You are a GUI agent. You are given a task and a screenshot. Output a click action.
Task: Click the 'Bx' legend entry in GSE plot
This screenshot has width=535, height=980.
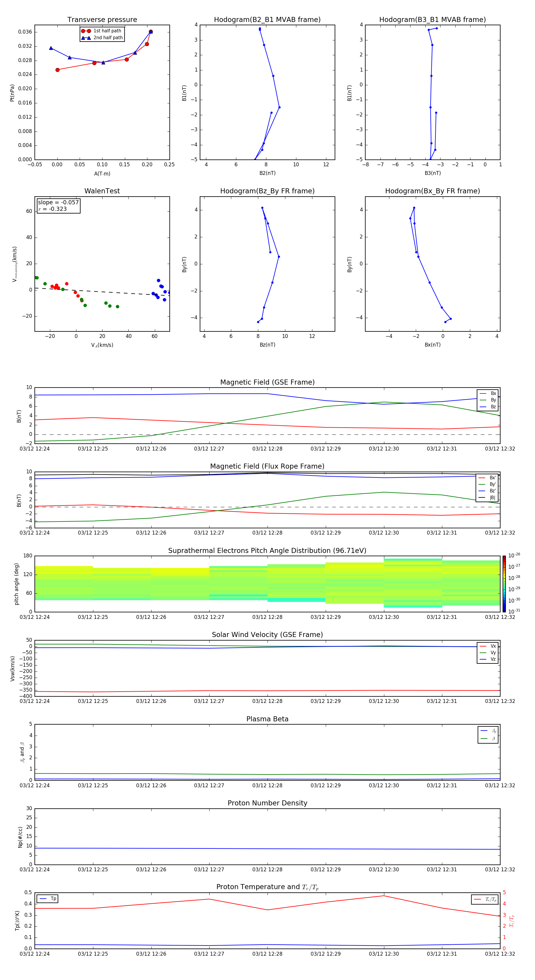click(488, 393)
